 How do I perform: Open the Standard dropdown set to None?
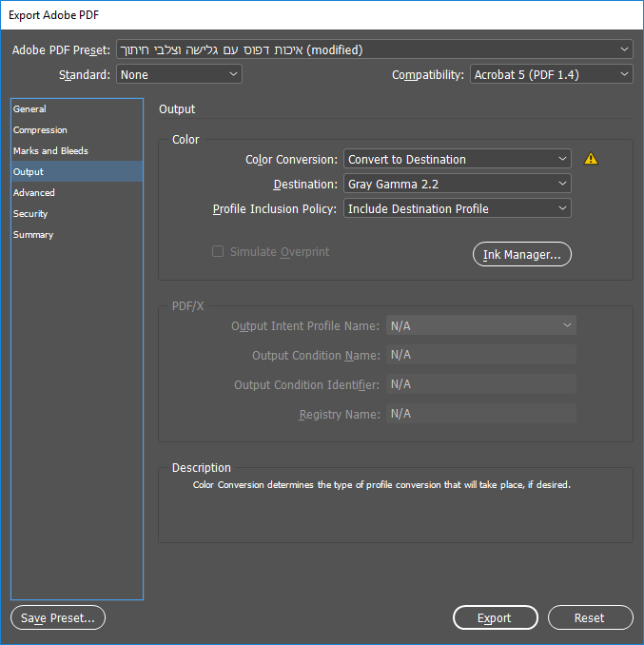tap(179, 74)
